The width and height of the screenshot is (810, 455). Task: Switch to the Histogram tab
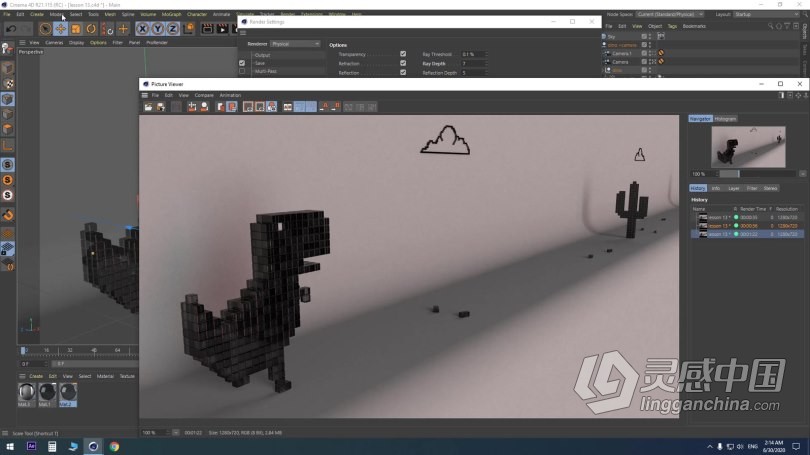[x=725, y=119]
